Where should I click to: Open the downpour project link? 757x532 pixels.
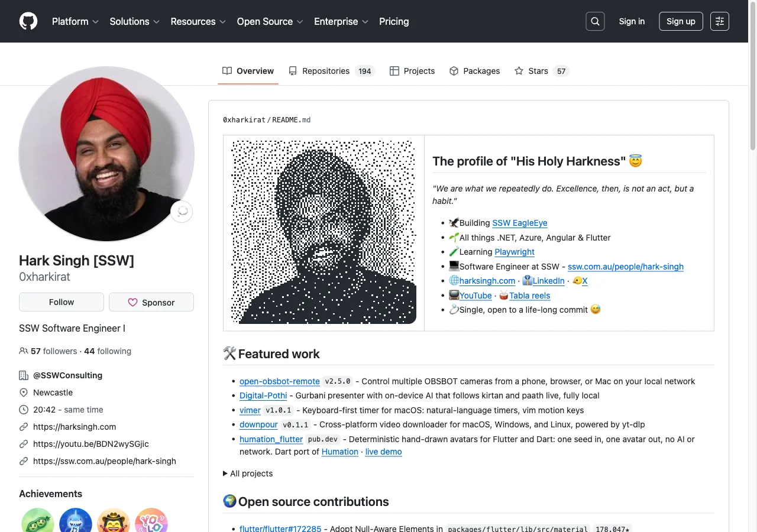258,424
